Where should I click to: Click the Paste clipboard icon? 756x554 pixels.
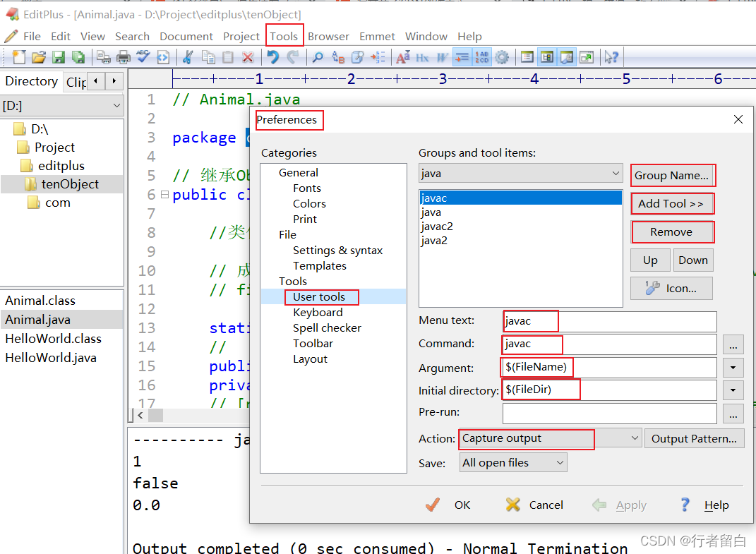tap(228, 57)
